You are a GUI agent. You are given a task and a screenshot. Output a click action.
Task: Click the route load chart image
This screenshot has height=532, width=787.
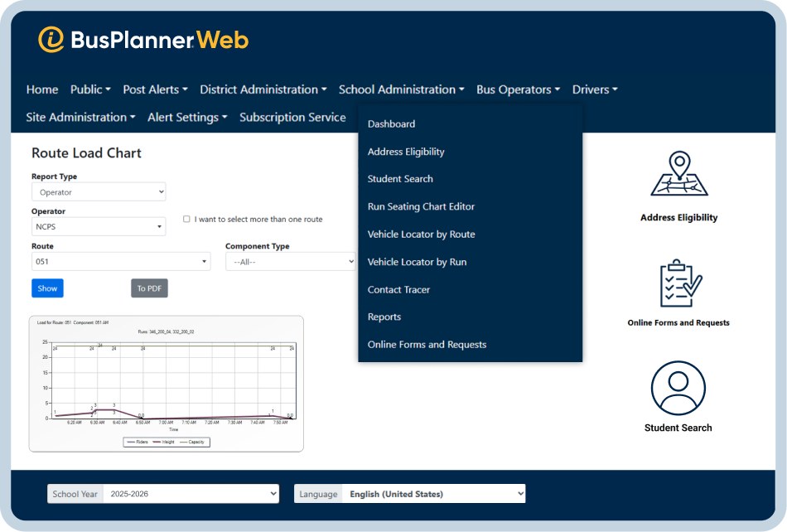tap(167, 384)
